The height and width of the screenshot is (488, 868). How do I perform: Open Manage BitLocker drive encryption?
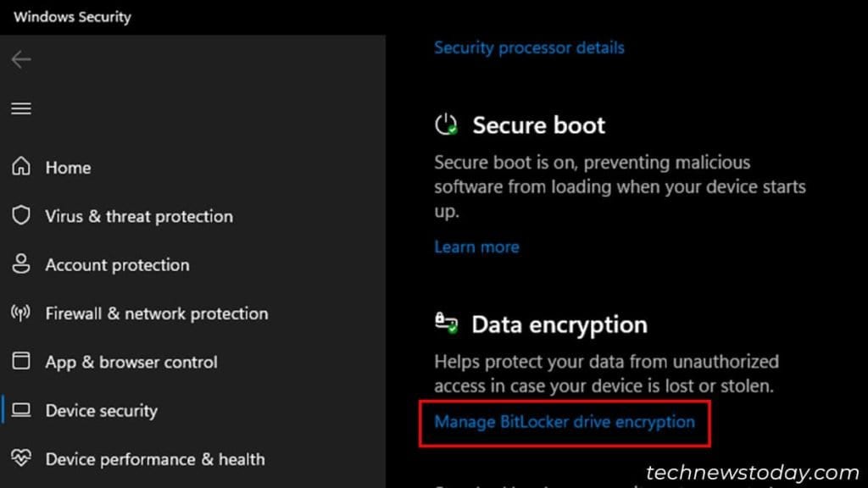[x=565, y=422]
